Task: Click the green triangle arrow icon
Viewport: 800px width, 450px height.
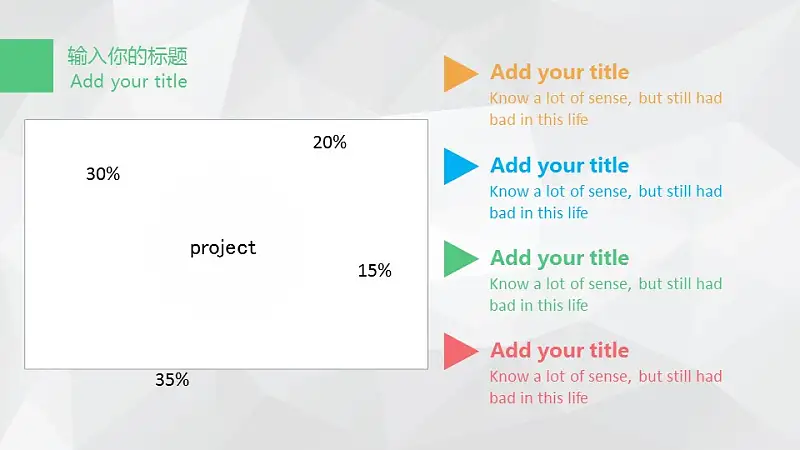Action: point(461,259)
